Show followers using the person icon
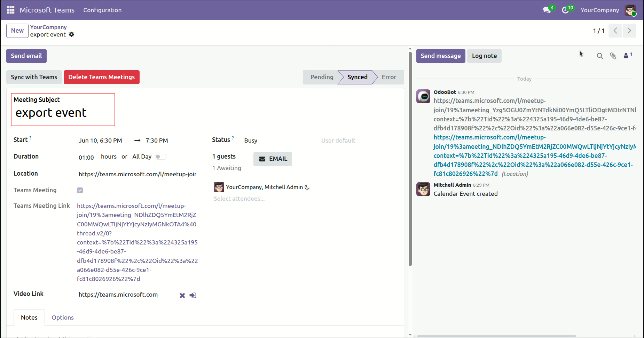Image resolution: width=644 pixels, height=338 pixels. click(628, 56)
